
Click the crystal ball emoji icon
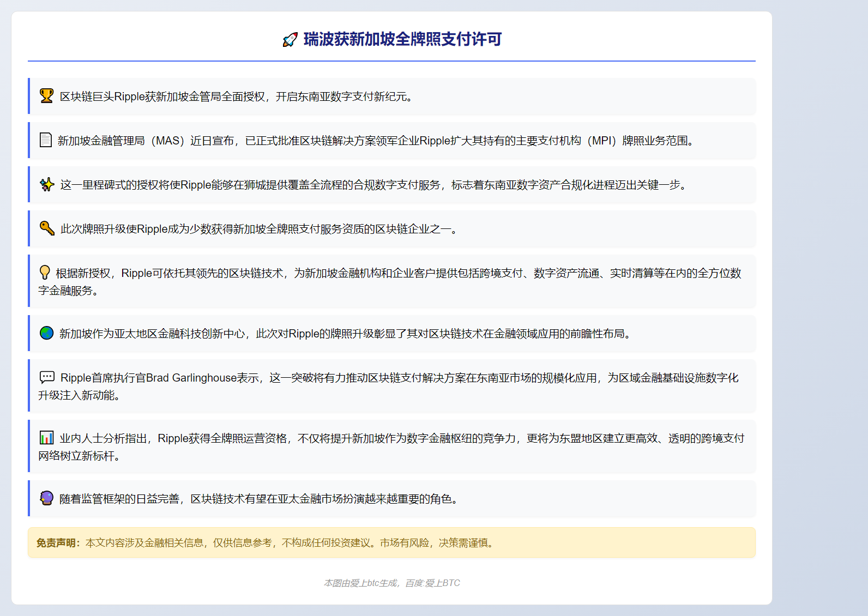point(46,498)
